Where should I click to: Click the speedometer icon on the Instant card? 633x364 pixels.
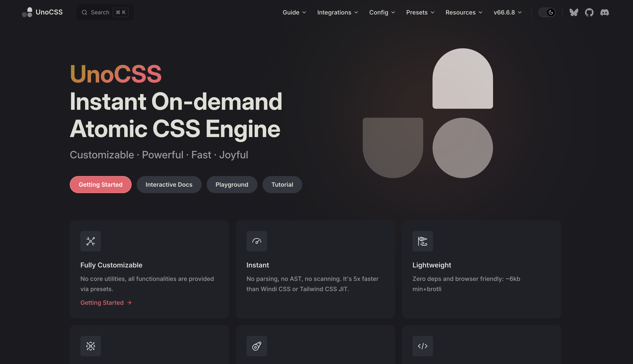tap(256, 241)
